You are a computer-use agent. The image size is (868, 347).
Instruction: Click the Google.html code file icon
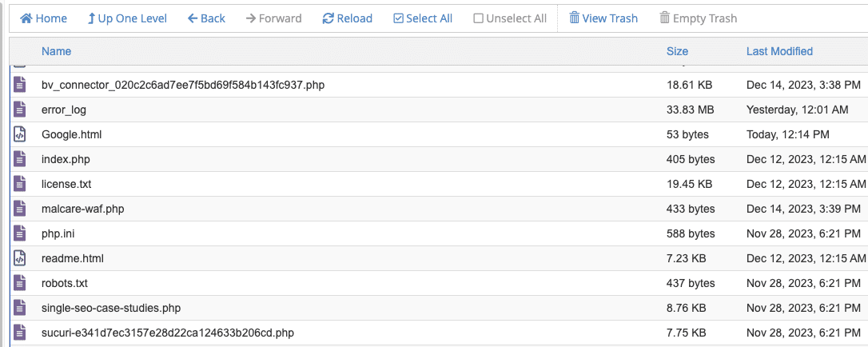point(20,134)
